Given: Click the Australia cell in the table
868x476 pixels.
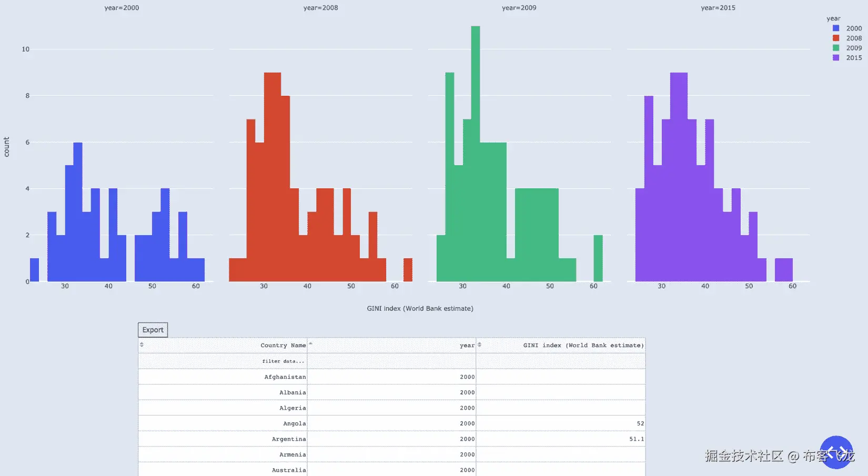Looking at the screenshot, I should point(223,470).
